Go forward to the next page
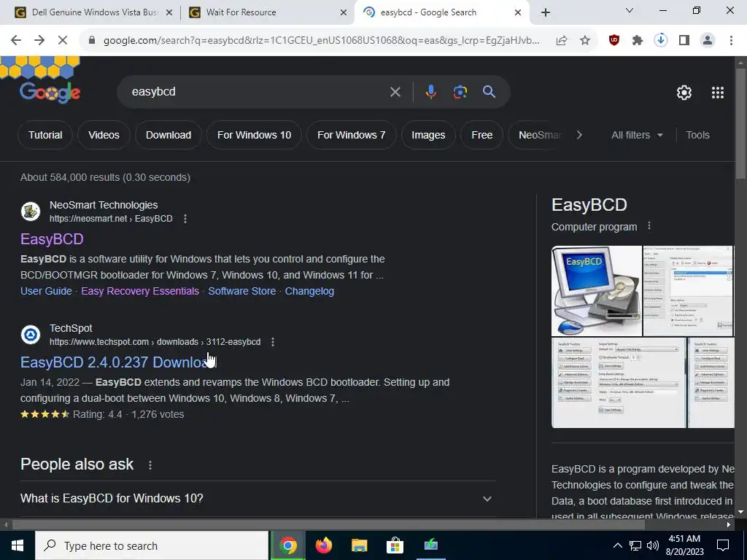The image size is (747, 560). [x=39, y=41]
